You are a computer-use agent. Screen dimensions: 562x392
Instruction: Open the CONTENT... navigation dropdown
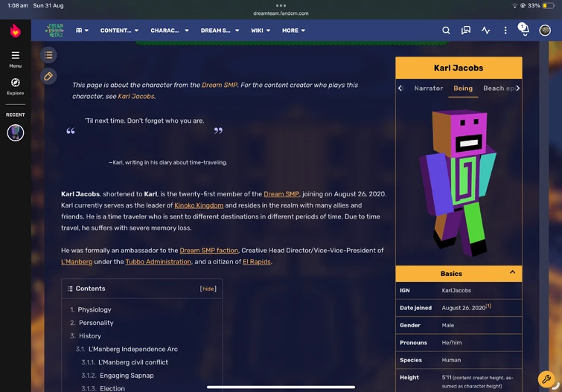[119, 30]
